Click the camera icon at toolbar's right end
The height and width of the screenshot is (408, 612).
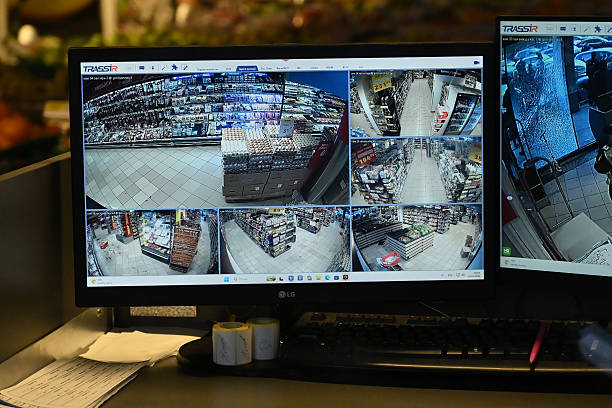[477, 62]
